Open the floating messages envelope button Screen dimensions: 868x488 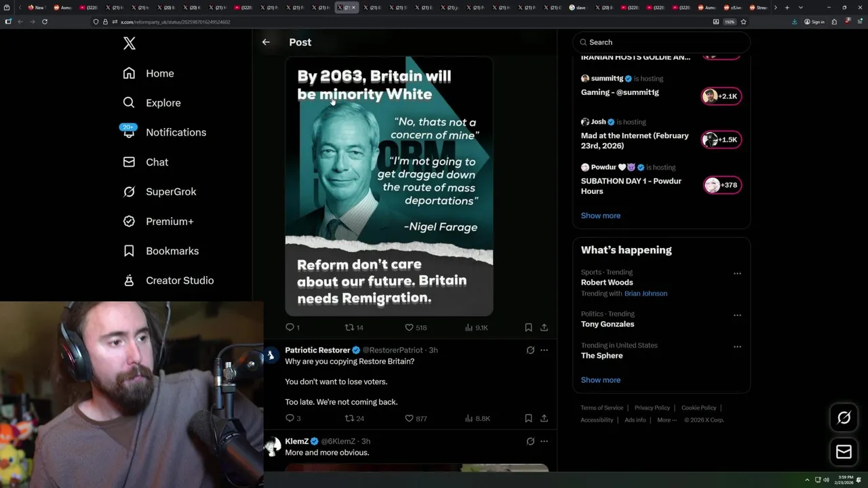pos(844,452)
